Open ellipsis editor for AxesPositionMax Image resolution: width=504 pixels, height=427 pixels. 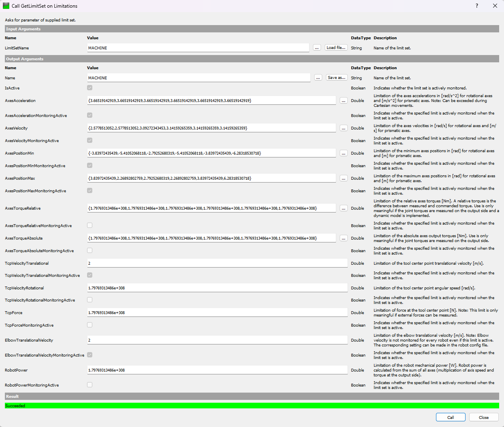[x=344, y=178]
